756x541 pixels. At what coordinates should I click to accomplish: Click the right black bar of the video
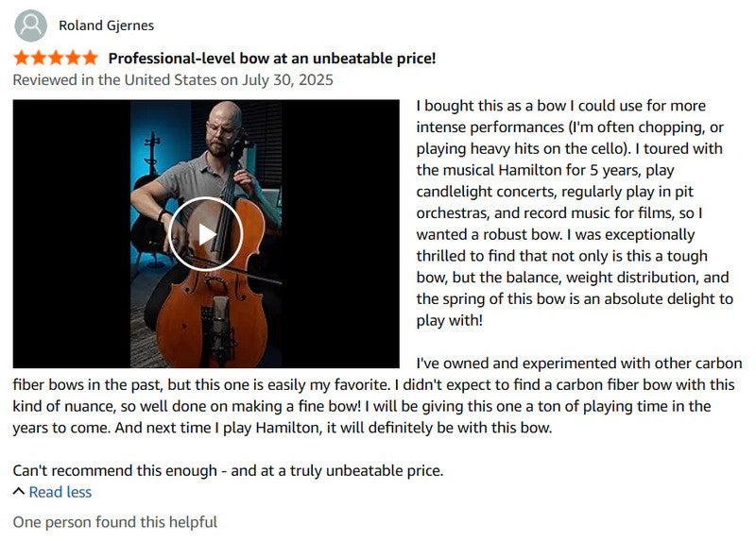[340, 233]
